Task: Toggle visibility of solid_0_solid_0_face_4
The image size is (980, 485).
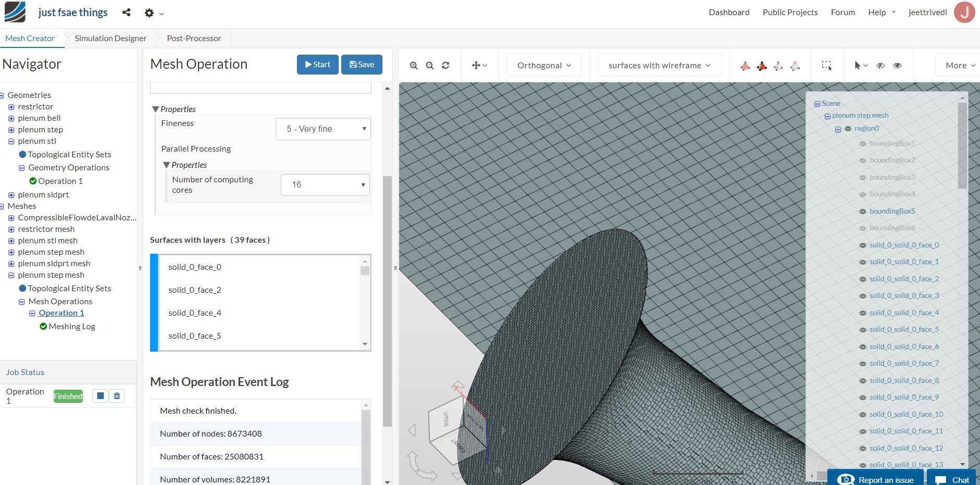Action: pyautogui.click(x=863, y=313)
